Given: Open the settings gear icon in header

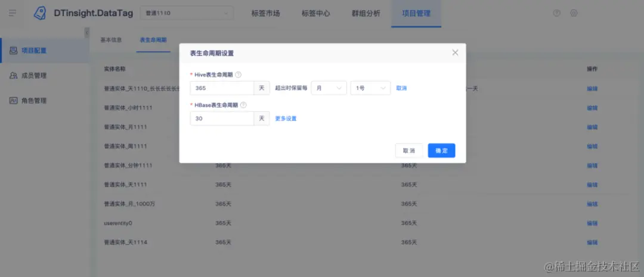Looking at the screenshot, I should pos(574,13).
